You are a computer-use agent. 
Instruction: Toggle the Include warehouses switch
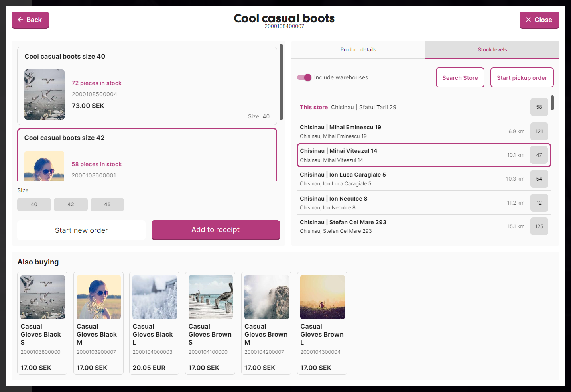pos(304,77)
